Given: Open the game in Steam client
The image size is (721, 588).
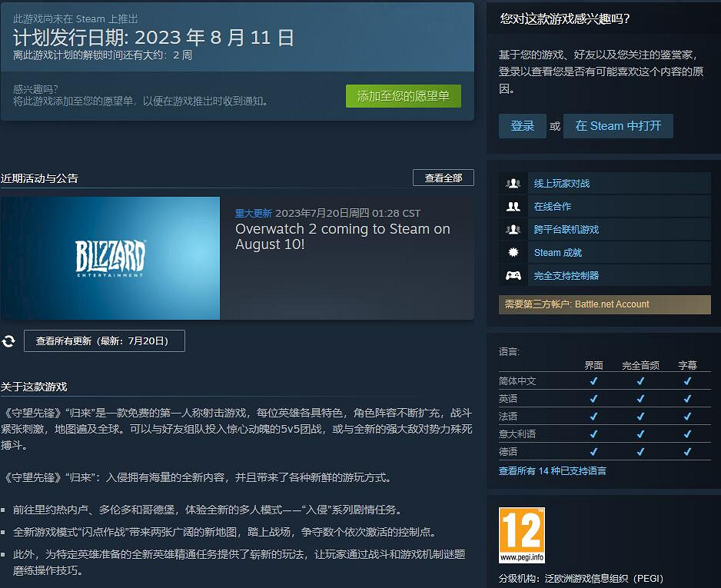Looking at the screenshot, I should (x=618, y=126).
